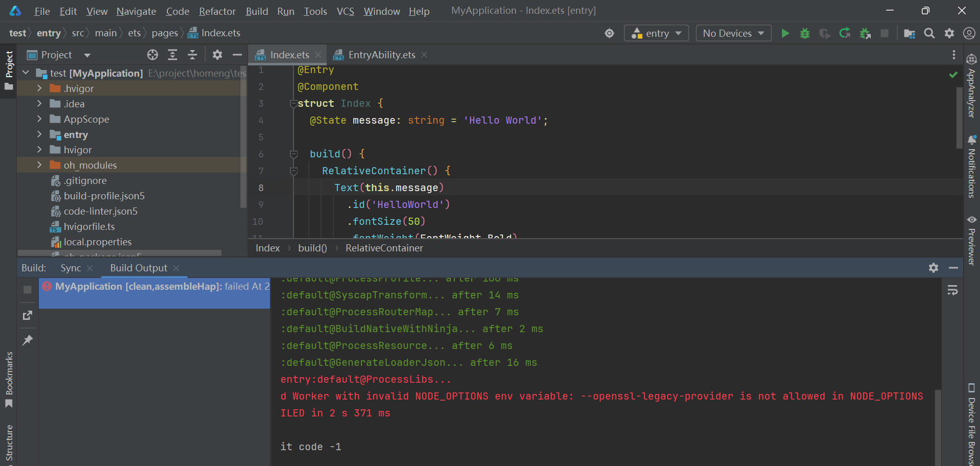Click the open-in-editor export icon in the Build panel
The height and width of the screenshot is (466, 980).
[28, 315]
